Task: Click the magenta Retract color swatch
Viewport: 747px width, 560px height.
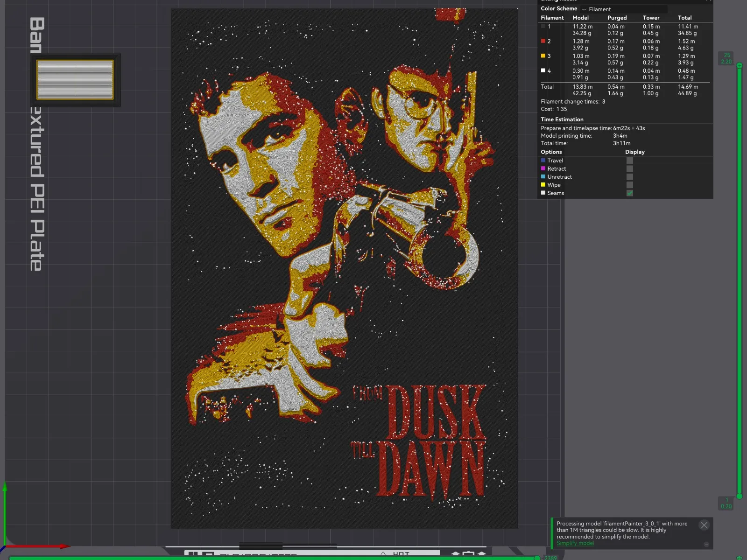Action: [543, 168]
